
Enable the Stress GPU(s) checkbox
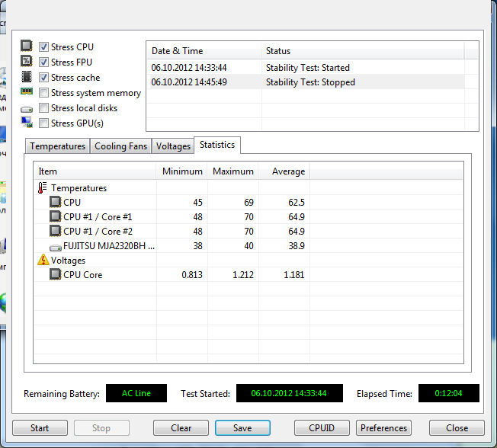[43, 123]
